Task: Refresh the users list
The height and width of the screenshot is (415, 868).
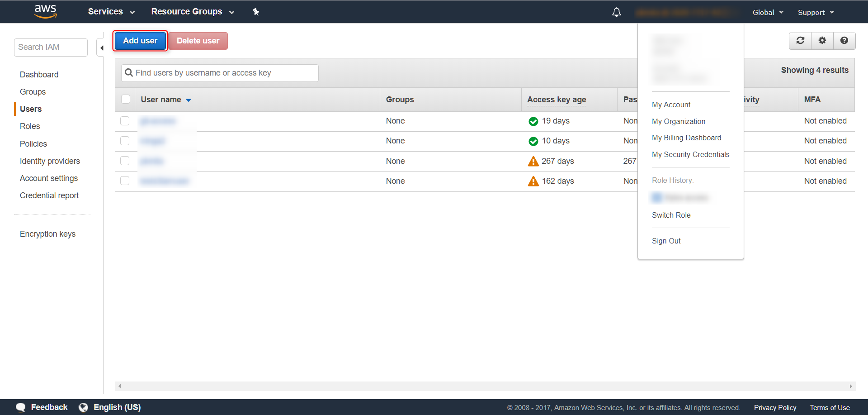Action: click(800, 41)
